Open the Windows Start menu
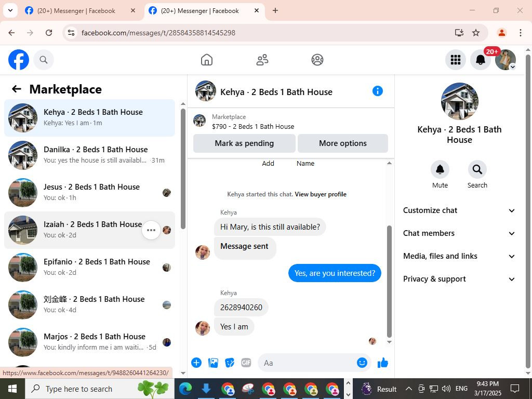This screenshot has height=399, width=532. click(x=12, y=389)
